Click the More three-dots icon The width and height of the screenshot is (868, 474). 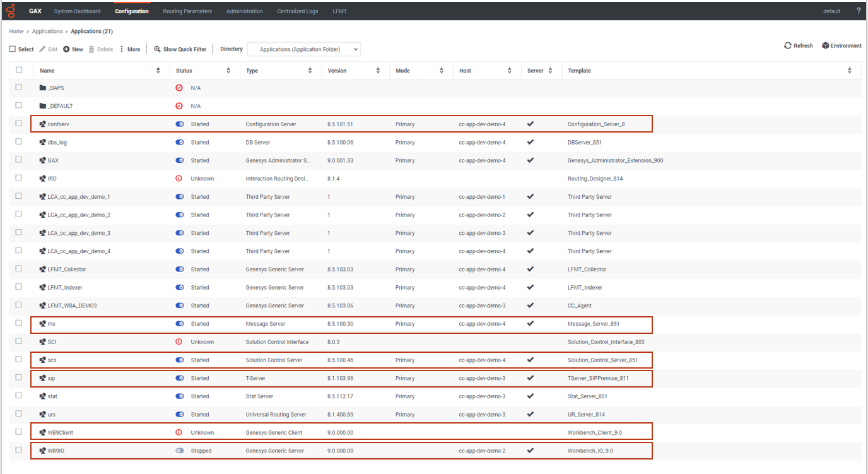click(x=122, y=49)
